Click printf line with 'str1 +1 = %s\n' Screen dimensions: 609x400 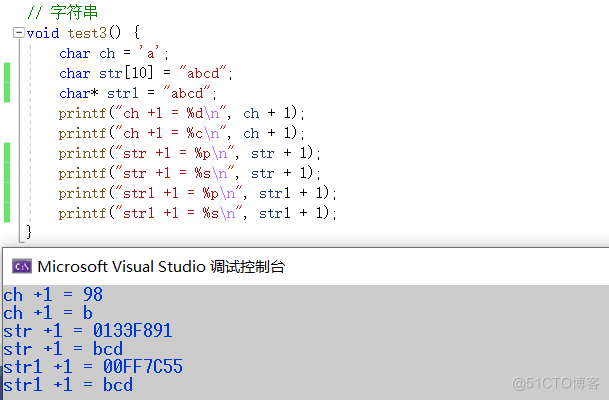tap(197, 213)
